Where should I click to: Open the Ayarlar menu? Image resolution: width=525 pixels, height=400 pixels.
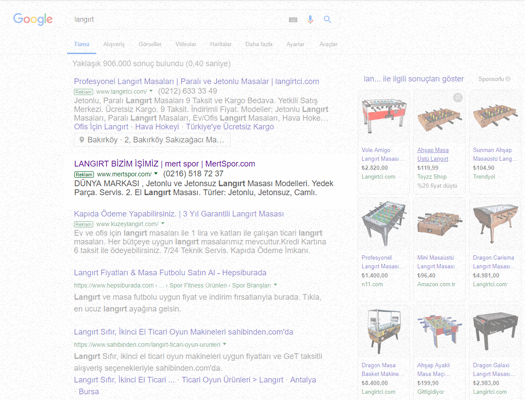(295, 44)
